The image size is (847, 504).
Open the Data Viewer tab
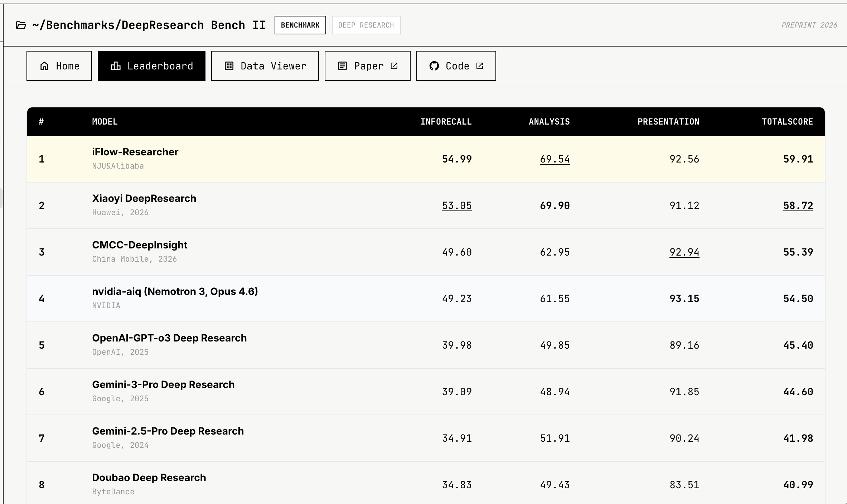pos(265,66)
